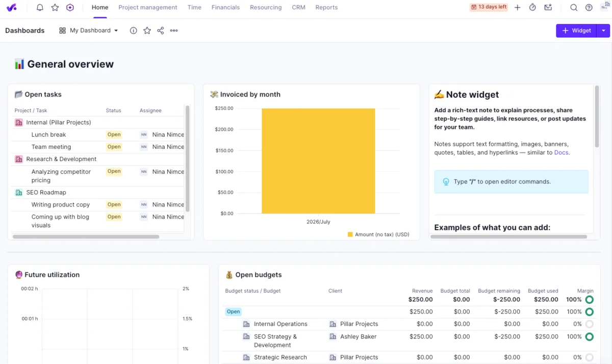Click Open tasks vertical scrollbar
The width and height of the screenshot is (612, 364).
pyautogui.click(x=188, y=158)
